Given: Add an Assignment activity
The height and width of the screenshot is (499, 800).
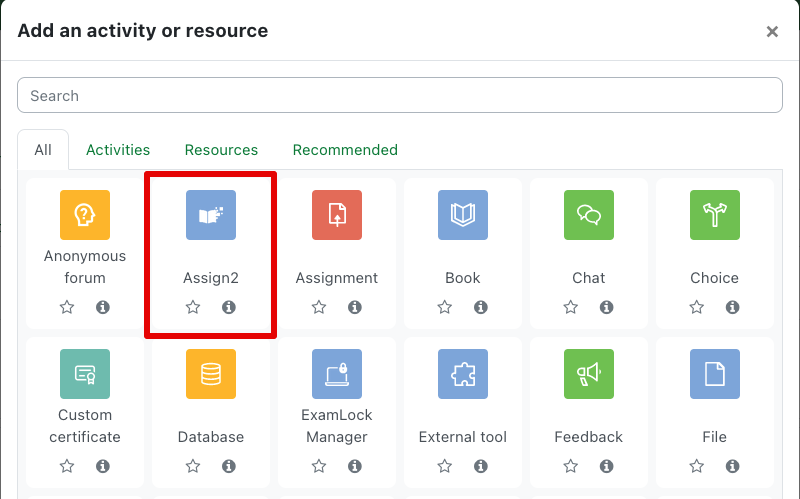Looking at the screenshot, I should tap(337, 215).
